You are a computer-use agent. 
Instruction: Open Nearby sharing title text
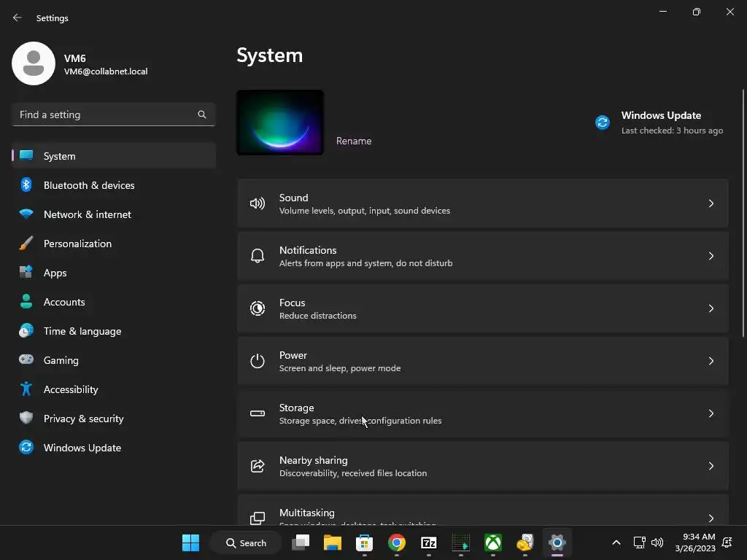coord(314,460)
